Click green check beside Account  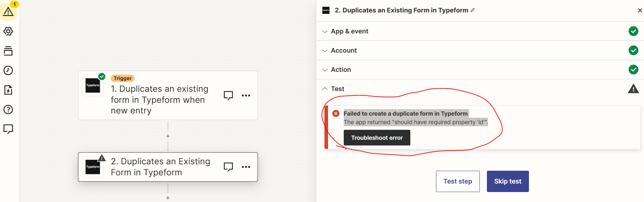point(633,51)
